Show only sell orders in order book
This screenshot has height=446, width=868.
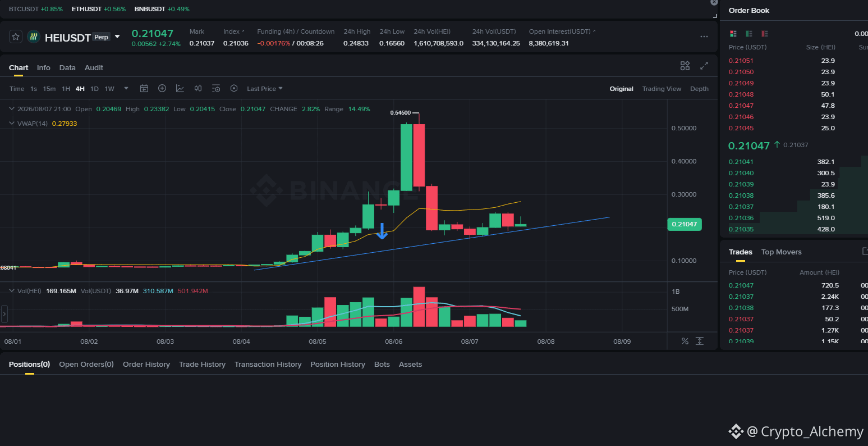(x=765, y=34)
